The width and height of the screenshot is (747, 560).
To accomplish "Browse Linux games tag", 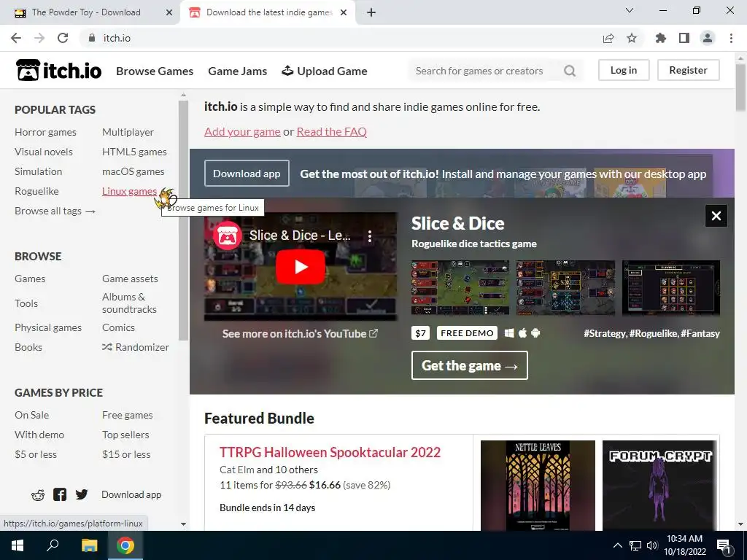I will (130, 191).
